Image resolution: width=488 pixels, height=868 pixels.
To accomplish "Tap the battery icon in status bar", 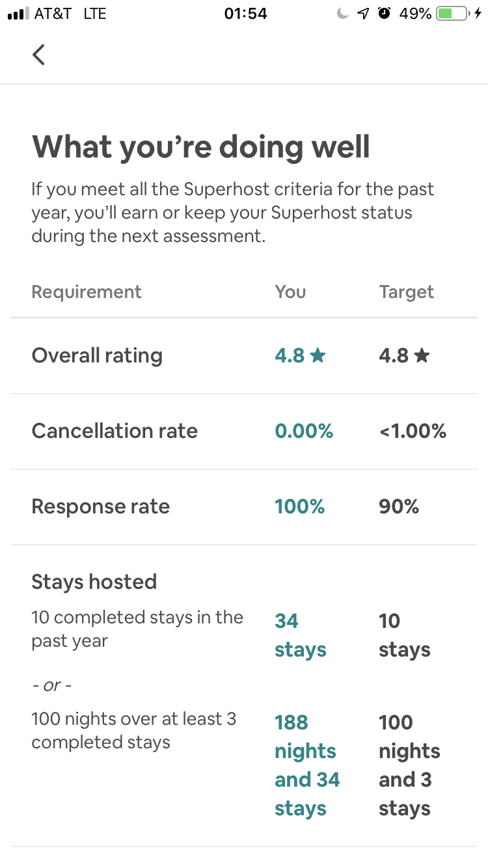I will pos(453,14).
